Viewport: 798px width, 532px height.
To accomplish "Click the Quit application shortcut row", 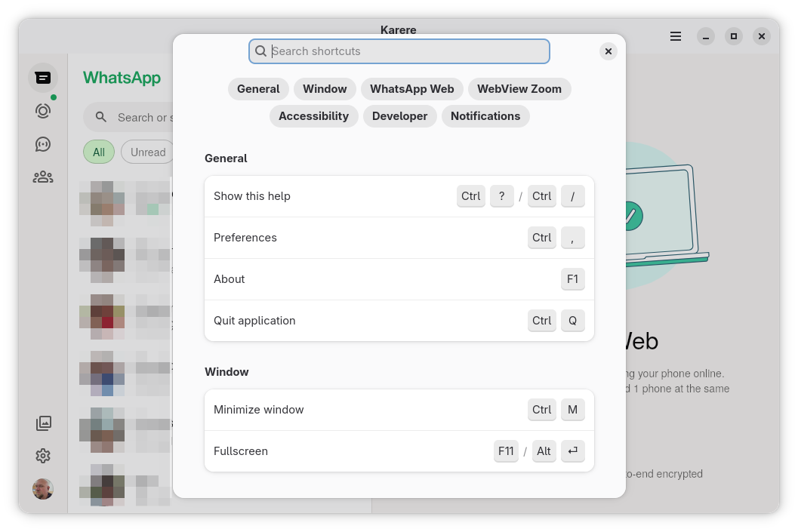I will [x=399, y=321].
